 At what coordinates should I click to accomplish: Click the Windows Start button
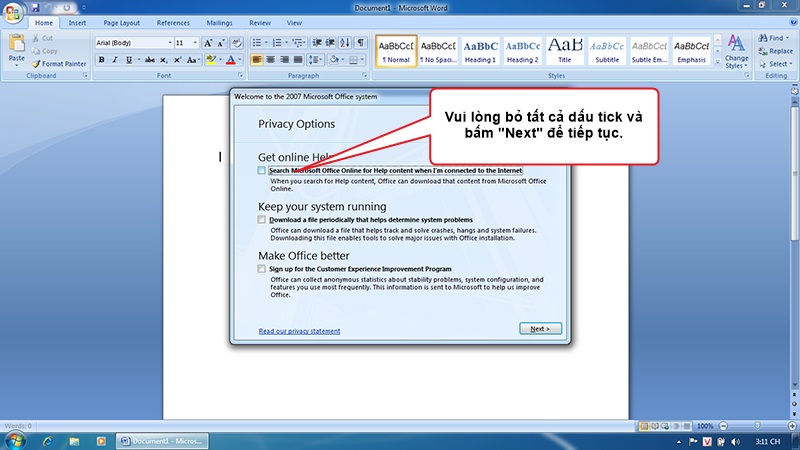15,441
